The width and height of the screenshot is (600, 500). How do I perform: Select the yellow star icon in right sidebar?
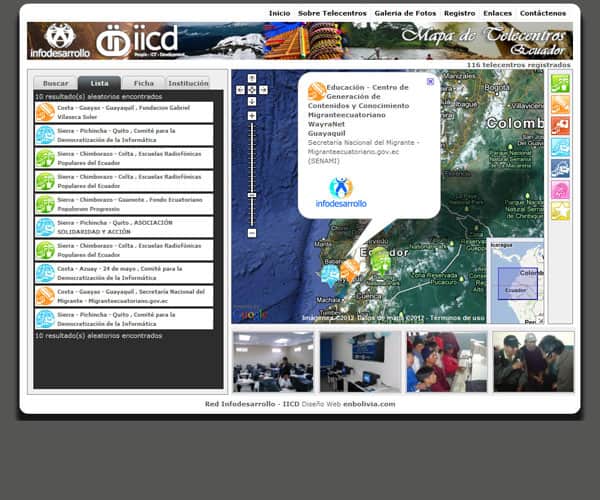(560, 211)
